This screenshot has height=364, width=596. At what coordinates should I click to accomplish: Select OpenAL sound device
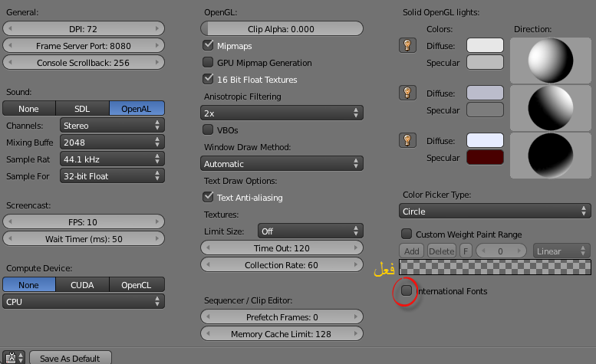(137, 109)
